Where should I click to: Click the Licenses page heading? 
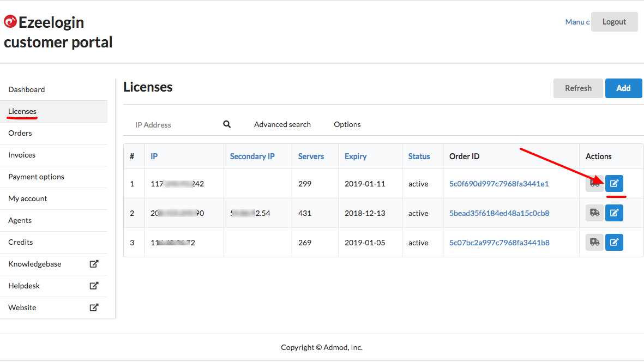coord(148,87)
